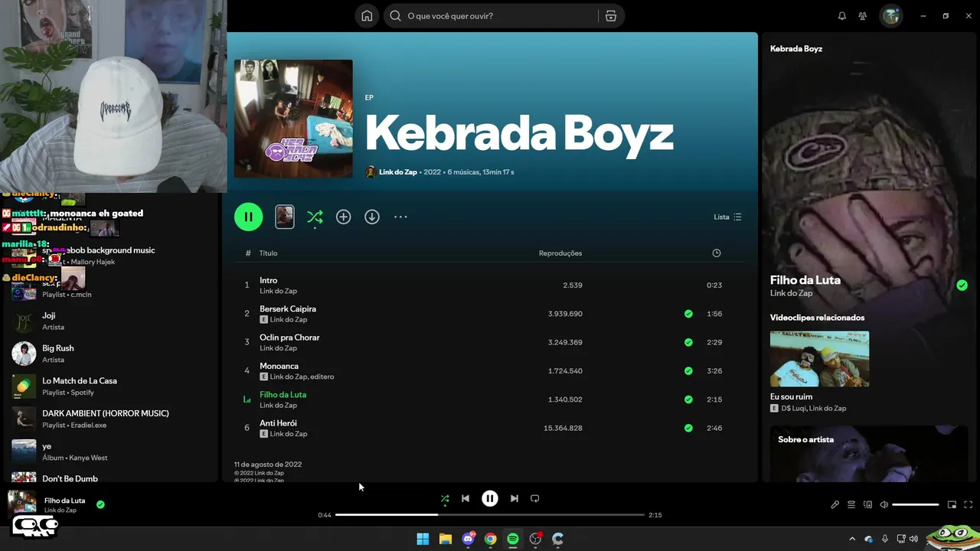Screen dimensions: 980x551
Task: Click Kebrada Boyz cover art in header
Action: (x=293, y=119)
